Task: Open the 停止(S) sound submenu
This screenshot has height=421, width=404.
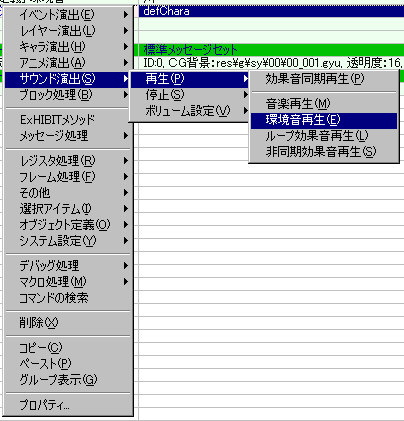Action: (x=189, y=95)
